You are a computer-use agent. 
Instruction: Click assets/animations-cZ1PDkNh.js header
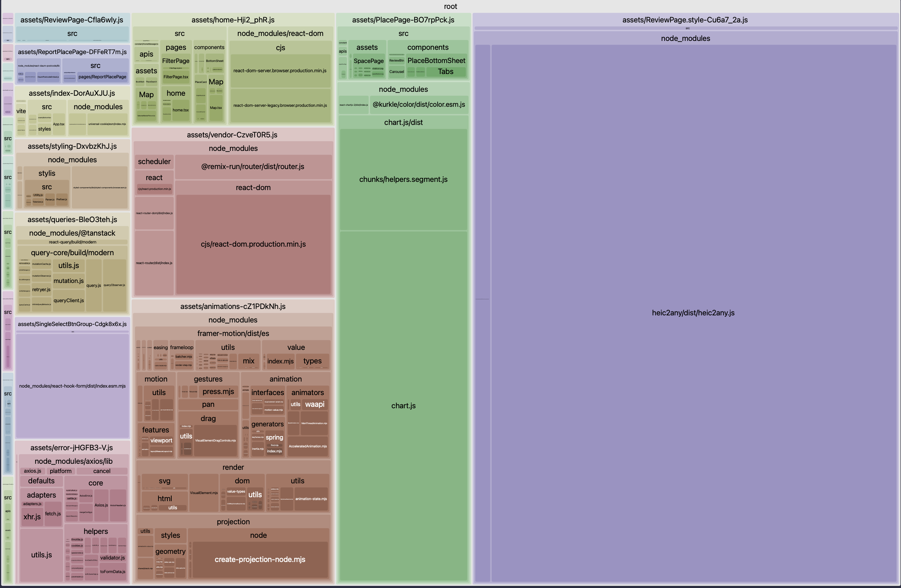pyautogui.click(x=233, y=306)
